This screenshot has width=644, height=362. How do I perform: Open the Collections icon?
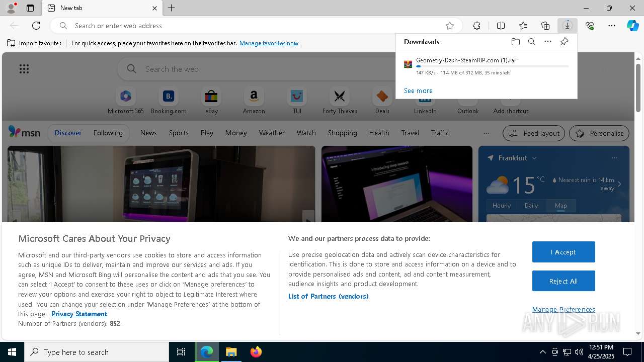coord(545,26)
